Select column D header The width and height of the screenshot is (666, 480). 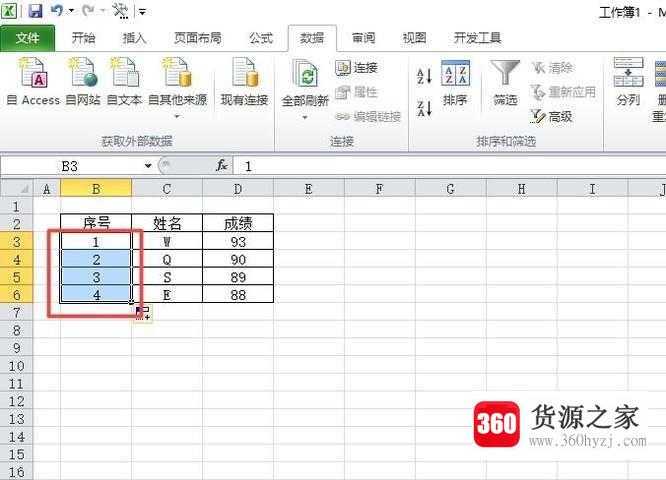pos(238,189)
